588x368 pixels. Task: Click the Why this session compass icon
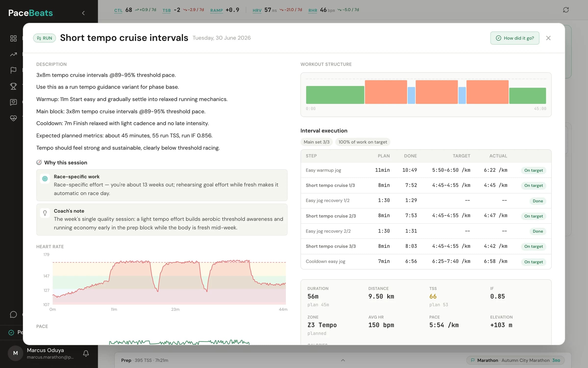[x=39, y=162]
